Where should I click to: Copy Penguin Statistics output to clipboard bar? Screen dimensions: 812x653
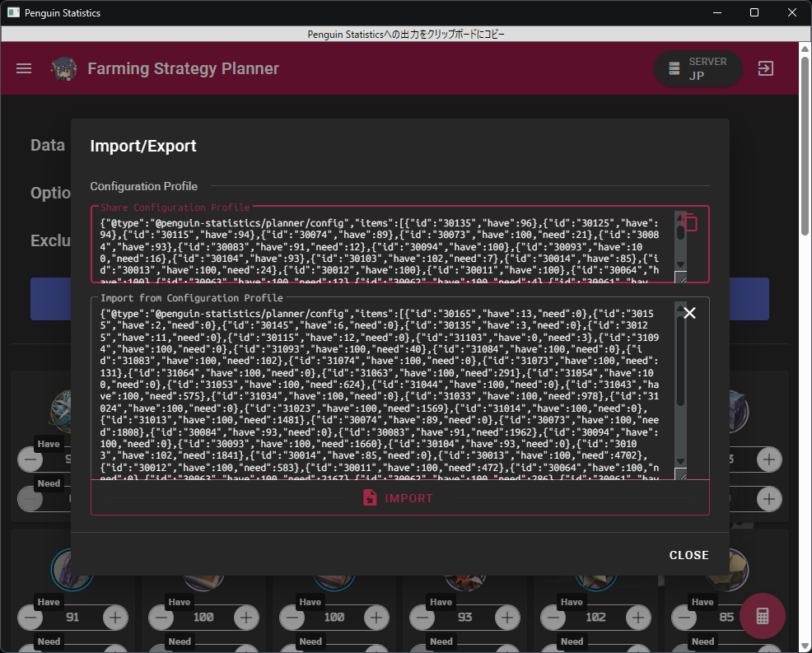click(x=405, y=35)
